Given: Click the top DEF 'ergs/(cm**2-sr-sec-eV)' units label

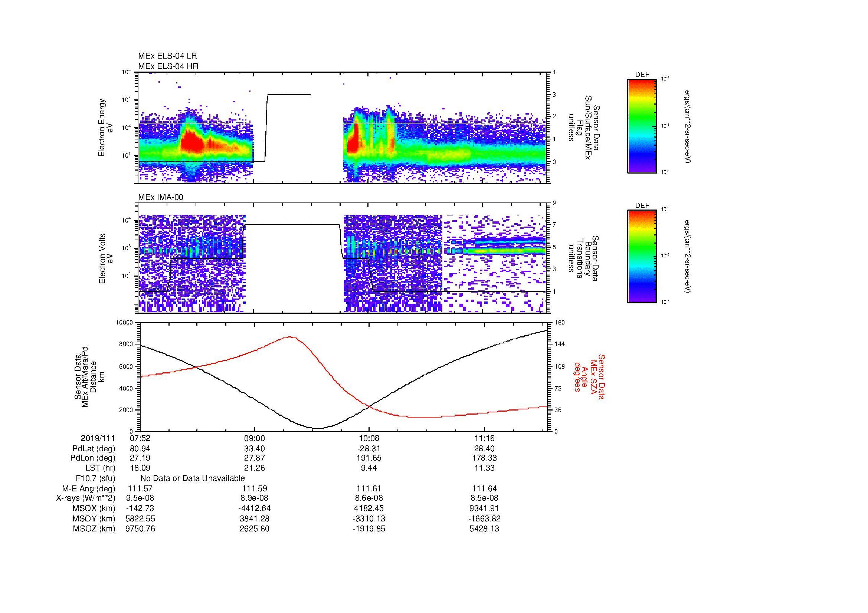Looking at the screenshot, I should pos(688,126).
